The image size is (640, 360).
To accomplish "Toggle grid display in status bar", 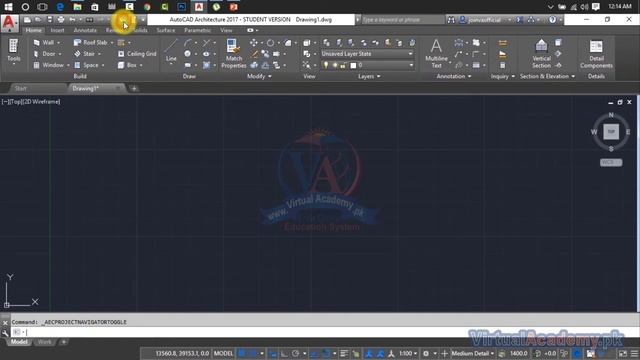I will [x=242, y=353].
